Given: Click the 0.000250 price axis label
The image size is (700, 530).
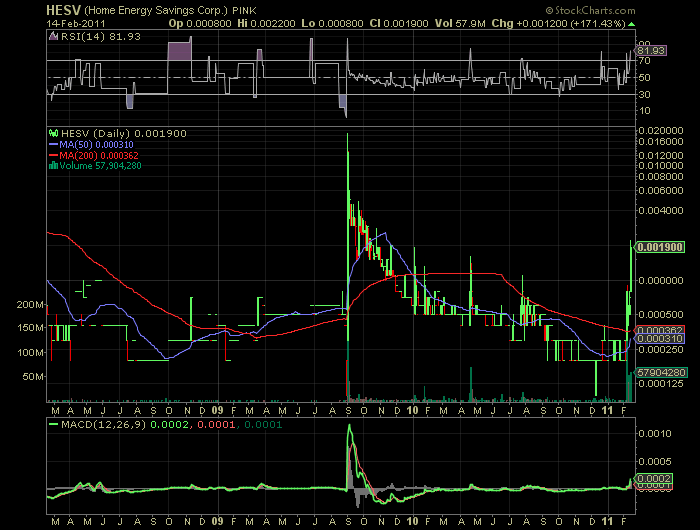Looking at the screenshot, I should [x=661, y=349].
